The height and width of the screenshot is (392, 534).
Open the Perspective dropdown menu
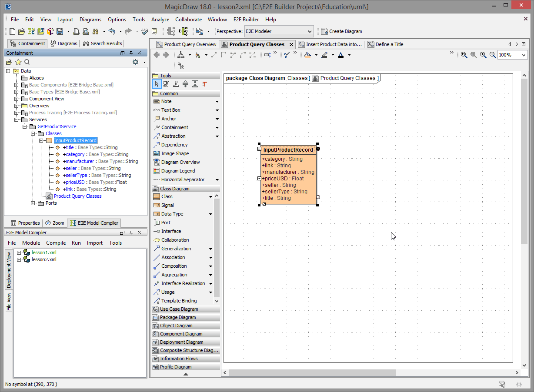point(309,31)
